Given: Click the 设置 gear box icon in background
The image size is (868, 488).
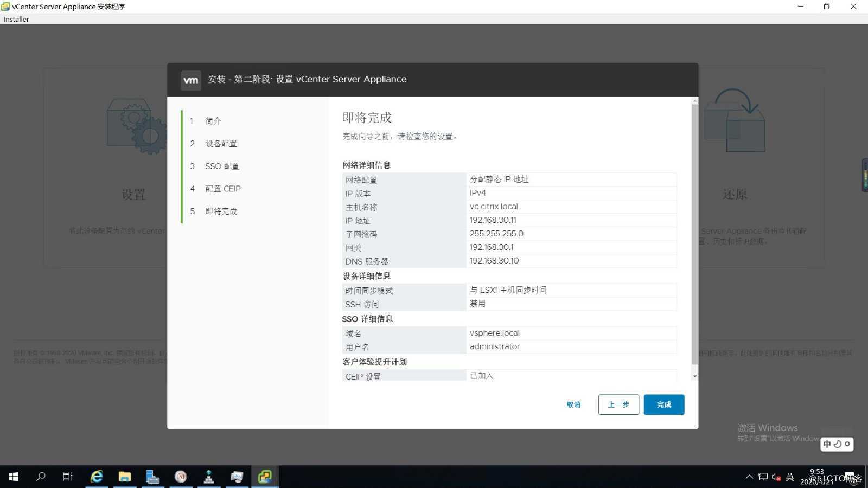Looking at the screenshot, I should [137, 126].
